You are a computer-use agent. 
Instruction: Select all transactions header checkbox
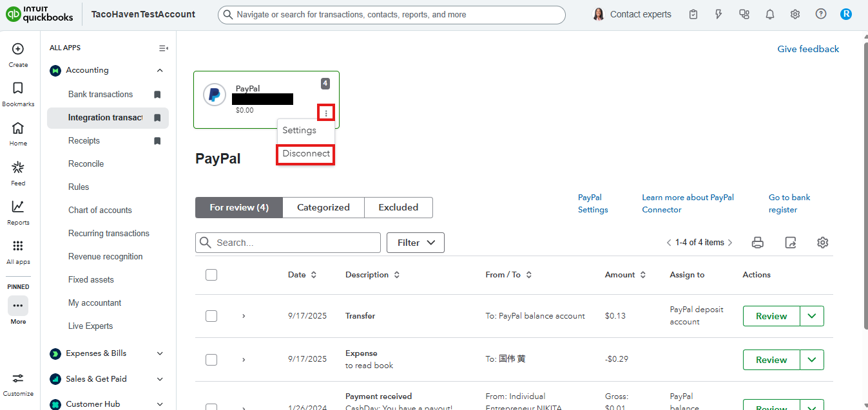[211, 275]
